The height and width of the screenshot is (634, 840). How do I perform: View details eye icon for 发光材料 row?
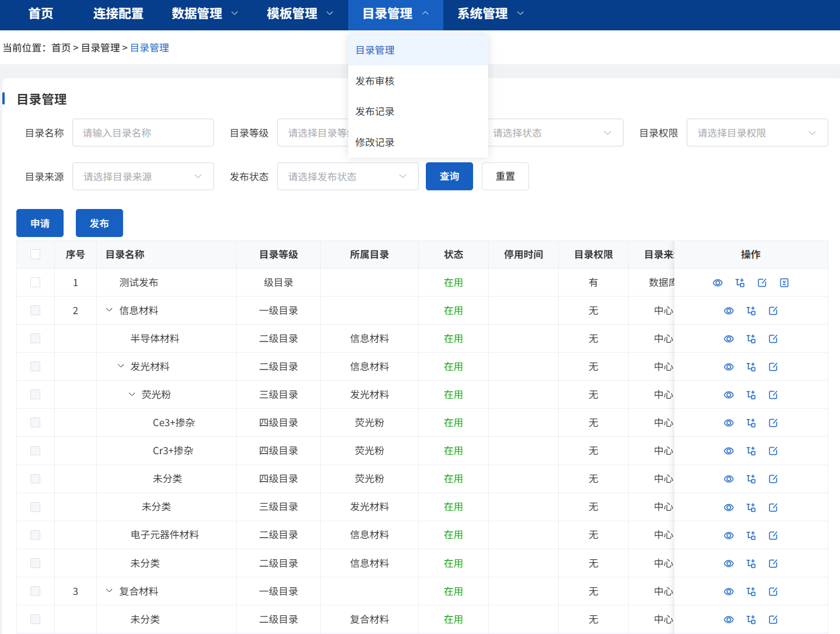(729, 367)
